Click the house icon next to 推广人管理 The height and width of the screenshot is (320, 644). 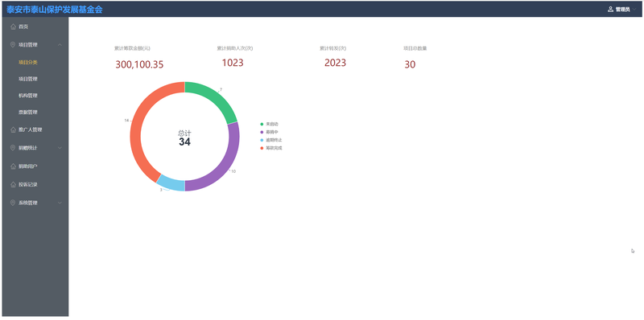tap(13, 129)
